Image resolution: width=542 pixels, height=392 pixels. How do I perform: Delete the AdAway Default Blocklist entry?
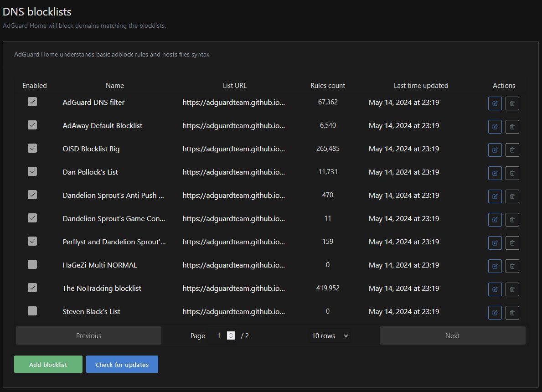point(512,127)
